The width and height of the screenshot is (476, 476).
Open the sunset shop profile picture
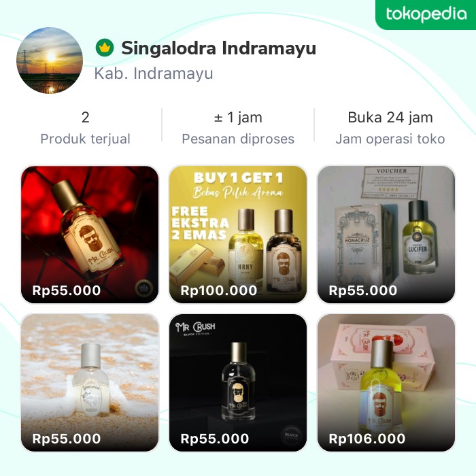[x=49, y=61]
